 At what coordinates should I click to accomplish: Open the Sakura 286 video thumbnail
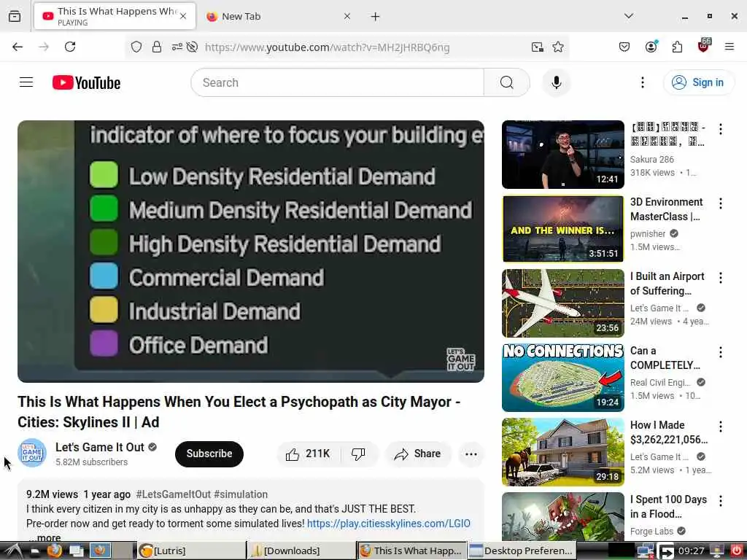[x=562, y=155]
